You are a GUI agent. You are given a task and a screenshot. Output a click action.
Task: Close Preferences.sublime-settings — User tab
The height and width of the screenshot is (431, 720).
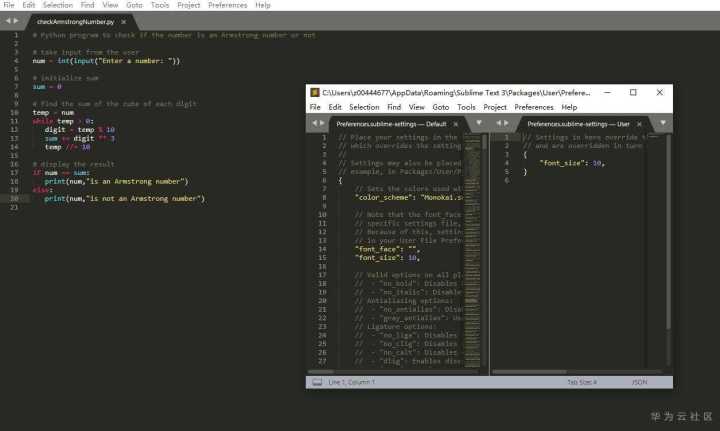[x=639, y=124]
